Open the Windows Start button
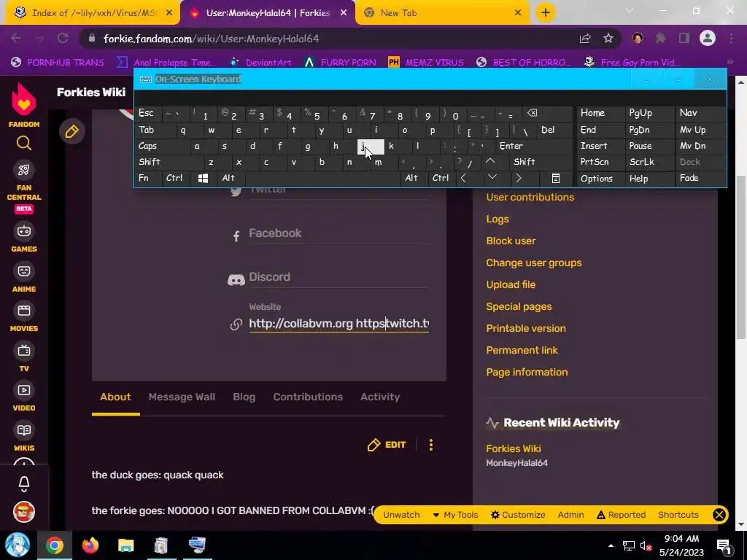Viewport: 747px width, 560px height. tap(18, 545)
